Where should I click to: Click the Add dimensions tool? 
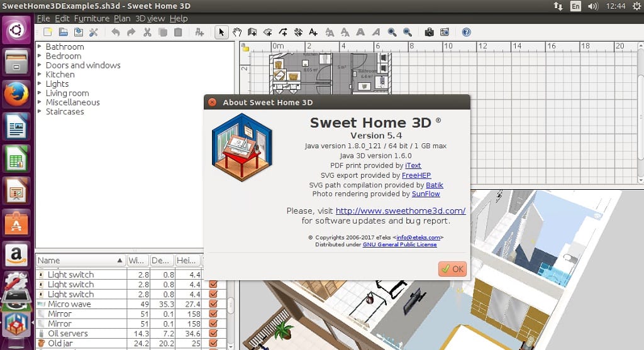tap(298, 32)
